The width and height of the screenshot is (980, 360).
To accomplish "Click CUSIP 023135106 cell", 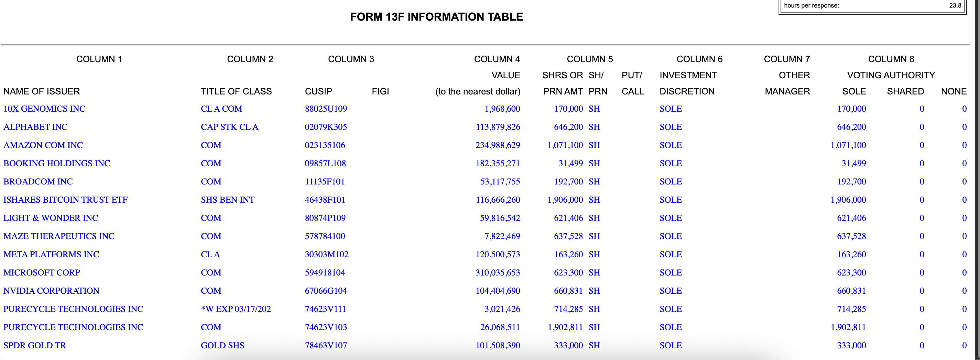I will coord(325,145).
